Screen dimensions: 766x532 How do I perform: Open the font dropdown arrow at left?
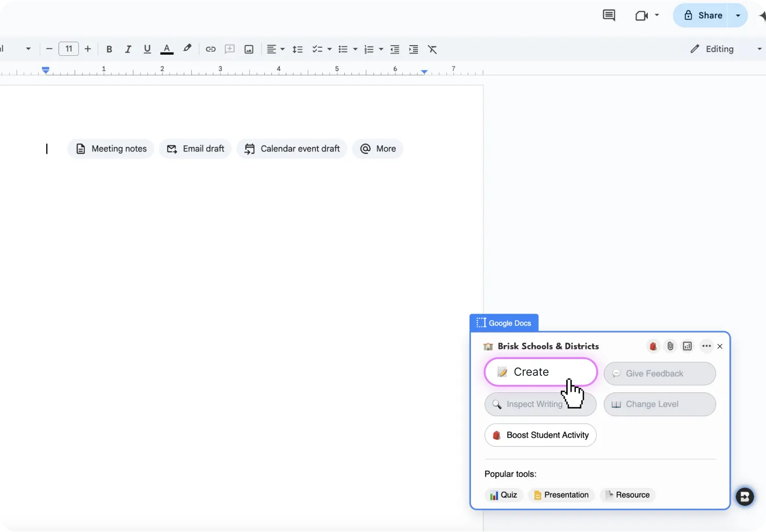[x=28, y=49]
